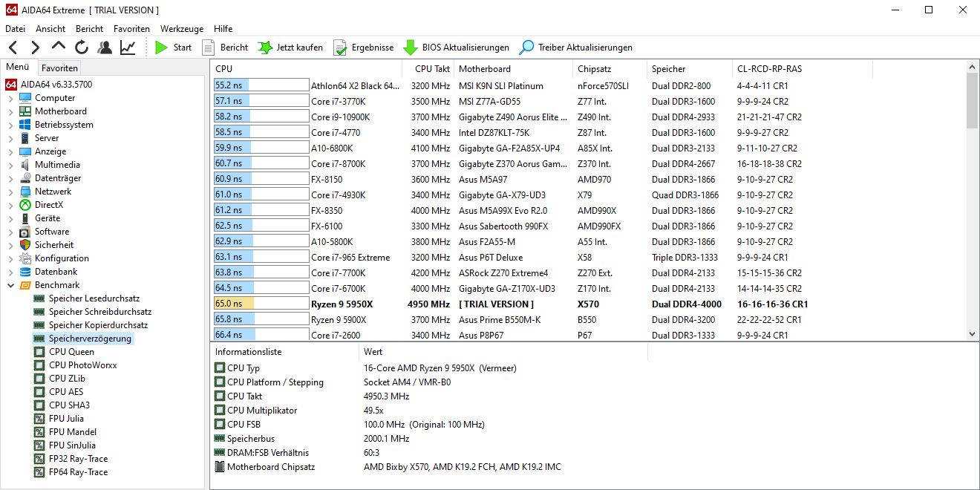Go forward with the right arrow toolbar icon
Screen dimensions: 980x490
(35, 48)
